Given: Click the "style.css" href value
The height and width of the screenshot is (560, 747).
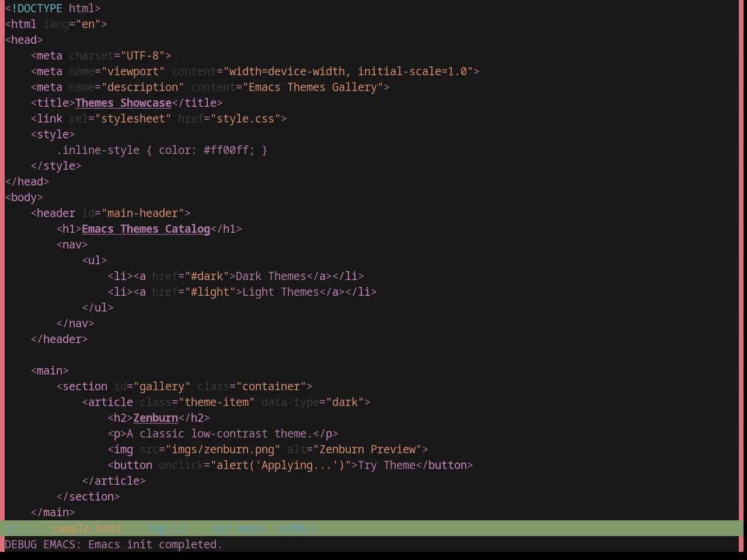Looking at the screenshot, I should 246,118.
